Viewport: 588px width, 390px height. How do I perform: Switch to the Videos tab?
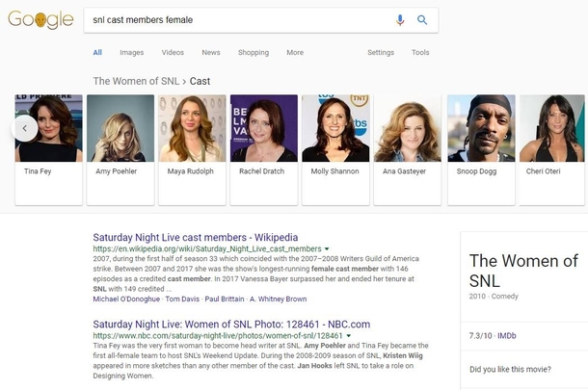pyautogui.click(x=173, y=52)
